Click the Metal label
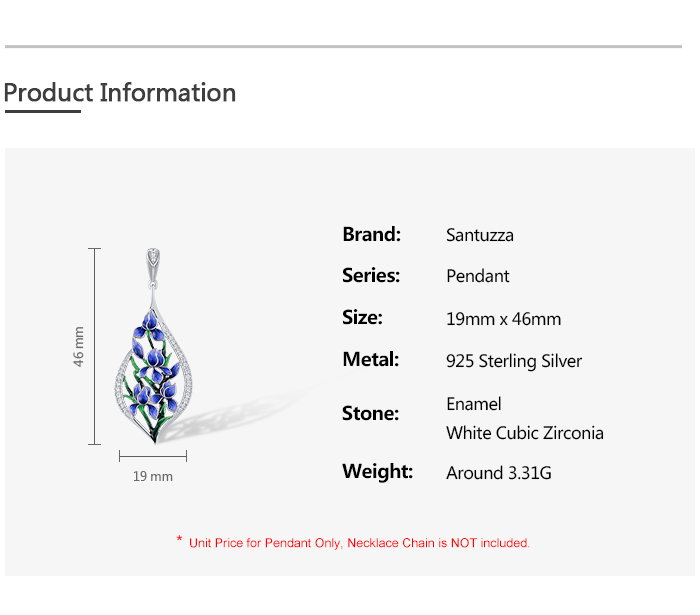This screenshot has width=700, height=615. click(x=370, y=360)
